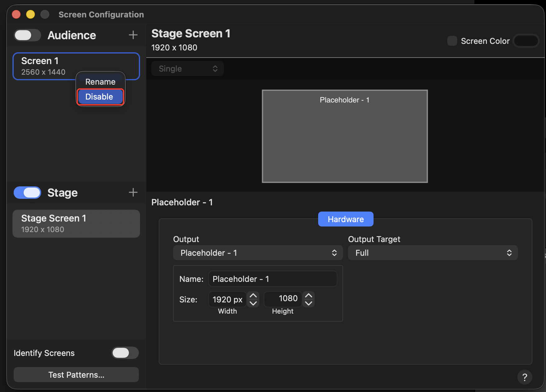Increase the Height value with up arrow
This screenshot has width=546, height=392.
pyautogui.click(x=308, y=295)
